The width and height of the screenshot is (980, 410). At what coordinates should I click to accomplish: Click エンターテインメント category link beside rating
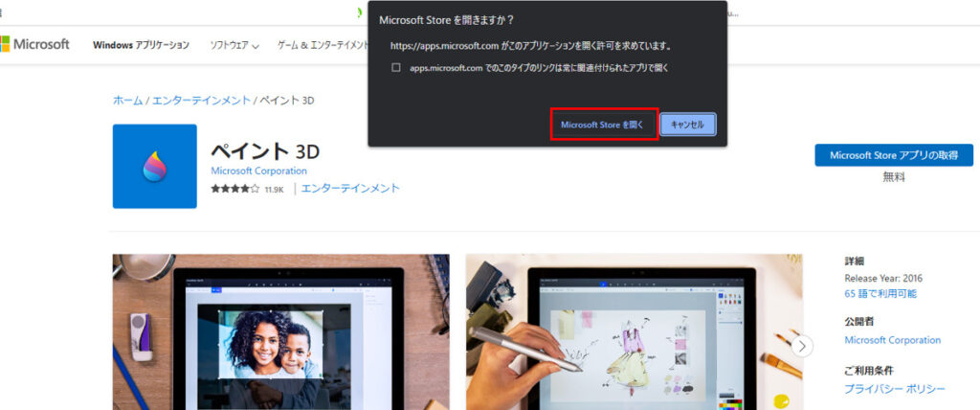coord(350,189)
